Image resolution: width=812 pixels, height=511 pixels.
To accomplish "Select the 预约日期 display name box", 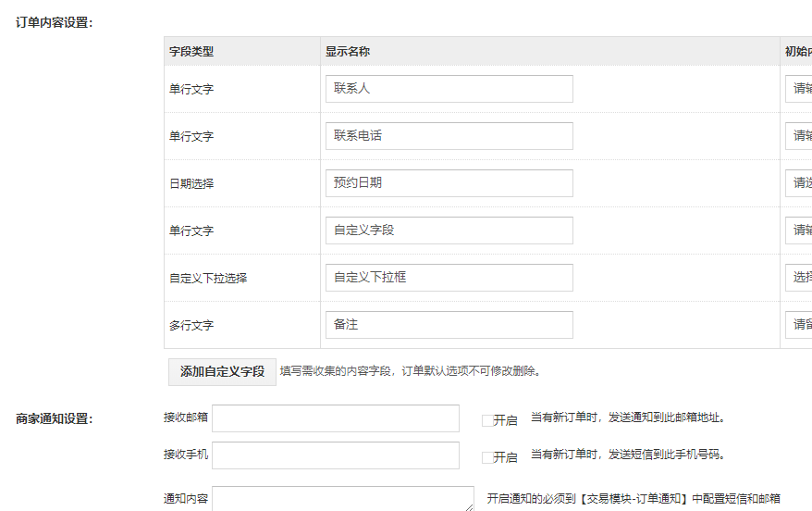I will tap(449, 183).
